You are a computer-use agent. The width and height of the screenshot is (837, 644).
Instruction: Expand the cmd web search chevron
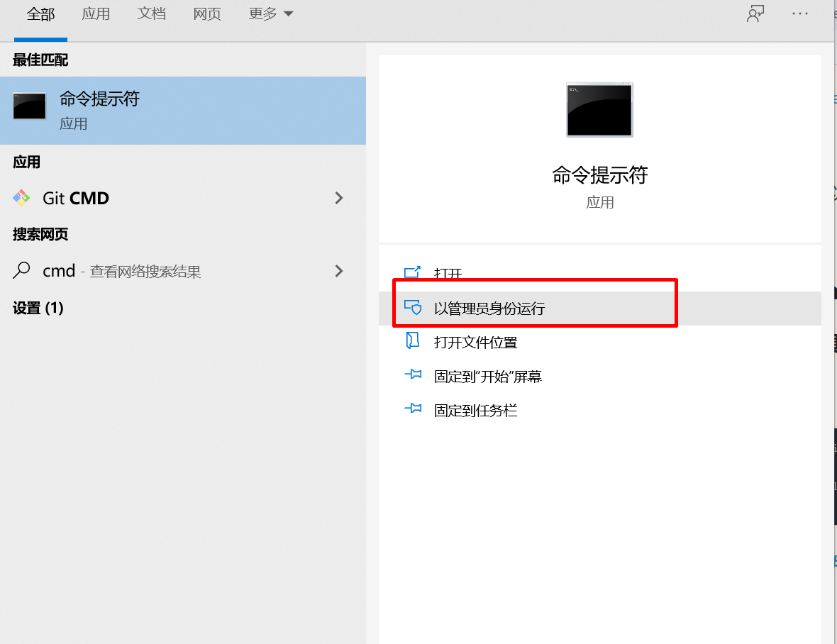(339, 271)
